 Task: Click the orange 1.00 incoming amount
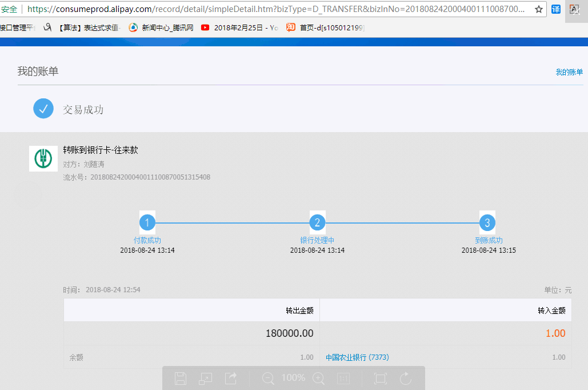pos(555,333)
